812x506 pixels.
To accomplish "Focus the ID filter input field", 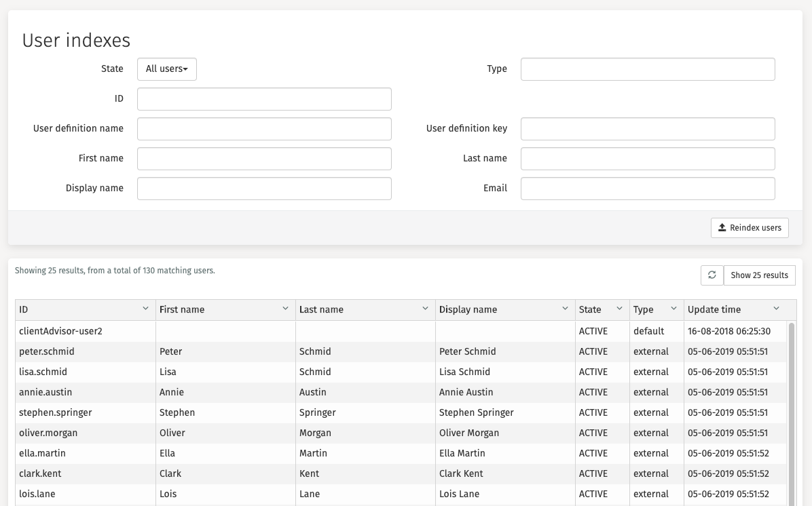I will (264, 99).
